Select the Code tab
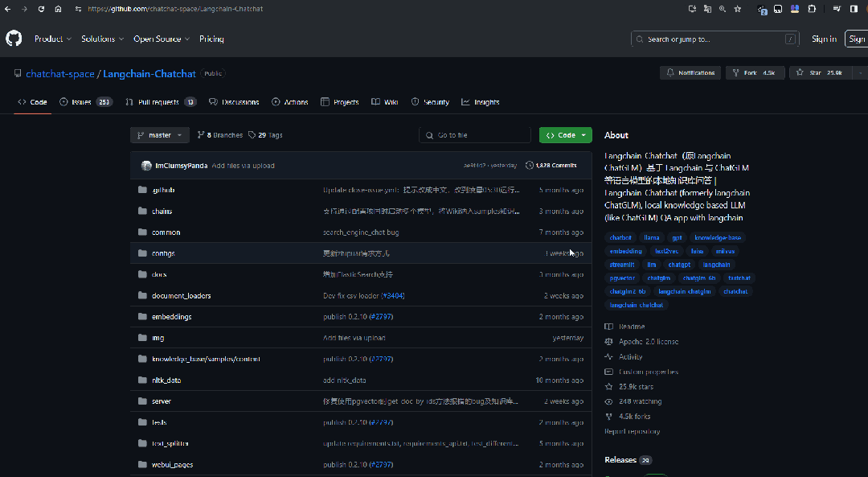The height and width of the screenshot is (477, 868). click(33, 102)
